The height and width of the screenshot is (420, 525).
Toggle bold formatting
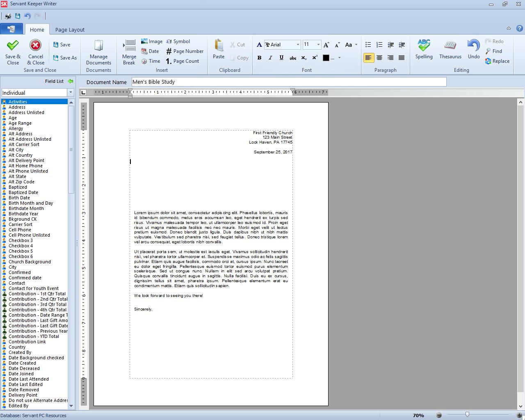click(x=259, y=58)
